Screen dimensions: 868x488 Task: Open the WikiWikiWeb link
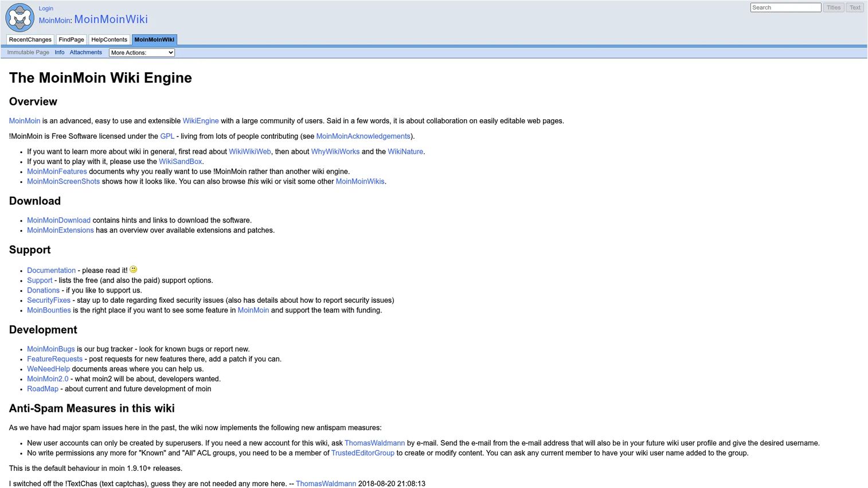[250, 152]
